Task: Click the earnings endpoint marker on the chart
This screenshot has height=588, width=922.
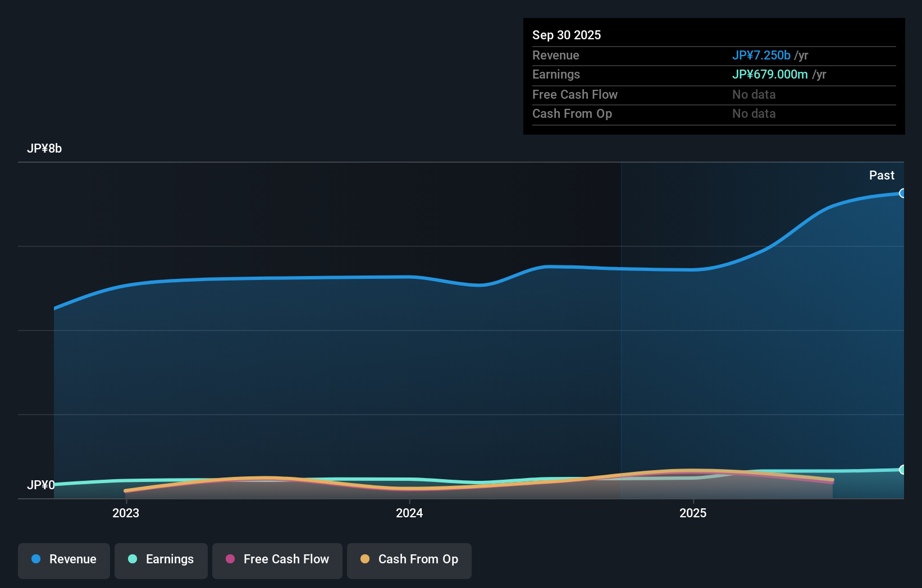Action: coord(903,469)
